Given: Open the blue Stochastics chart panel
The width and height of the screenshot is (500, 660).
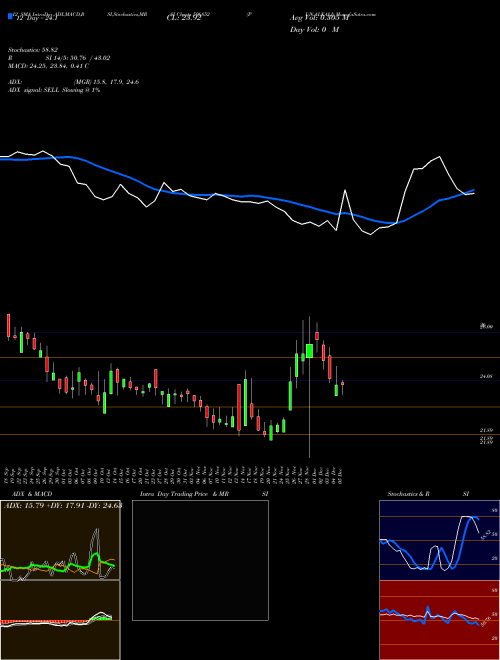Looking at the screenshot, I should pyautogui.click(x=439, y=540).
